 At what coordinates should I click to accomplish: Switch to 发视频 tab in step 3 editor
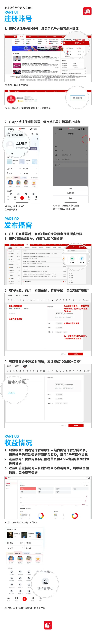18,295
